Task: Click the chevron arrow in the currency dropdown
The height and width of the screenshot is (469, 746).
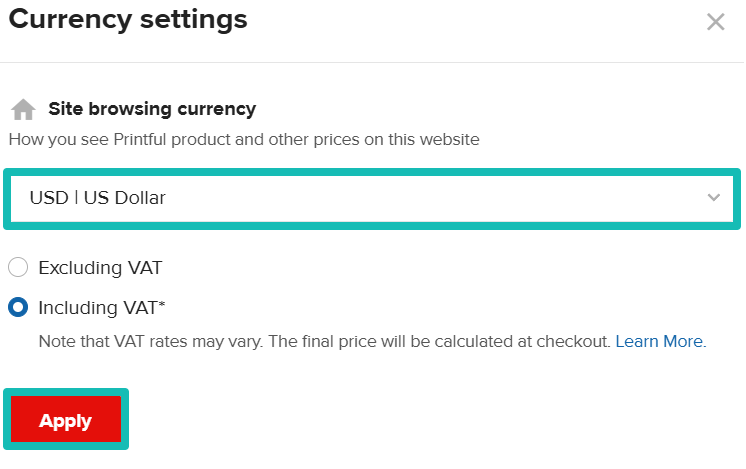Action: (713, 198)
